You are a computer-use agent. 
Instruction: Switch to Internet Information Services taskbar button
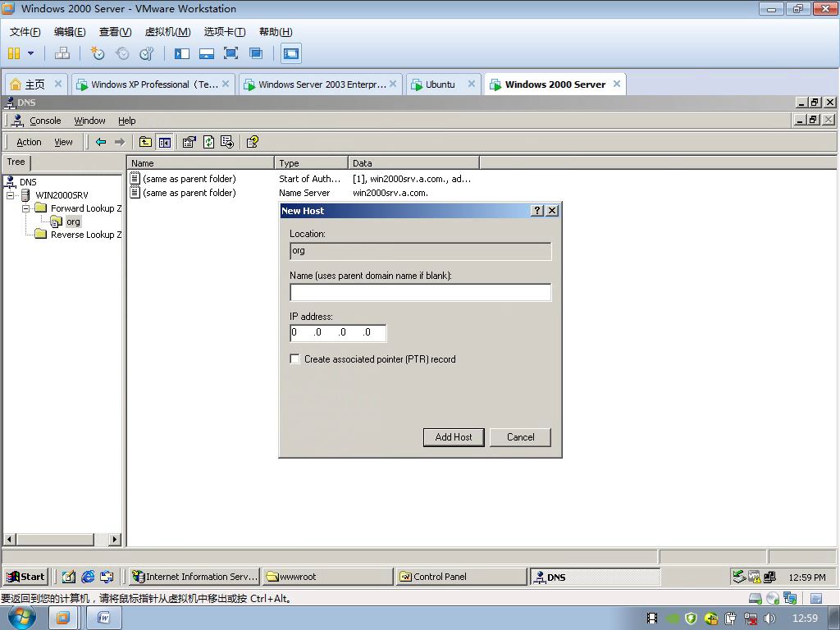click(194, 577)
